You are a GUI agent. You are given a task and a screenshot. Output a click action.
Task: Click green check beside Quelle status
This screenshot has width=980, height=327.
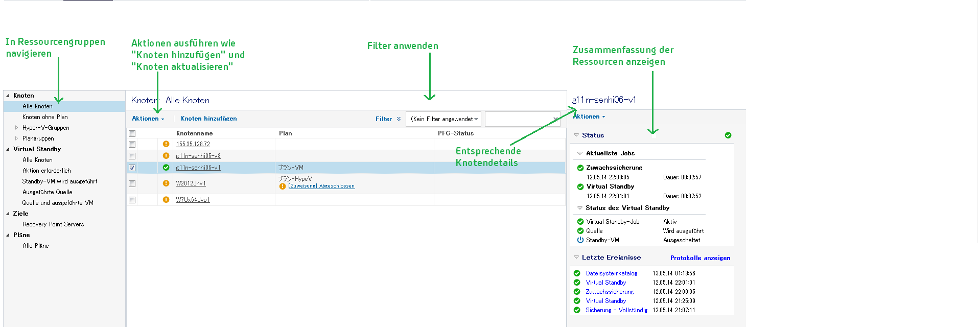coord(580,231)
